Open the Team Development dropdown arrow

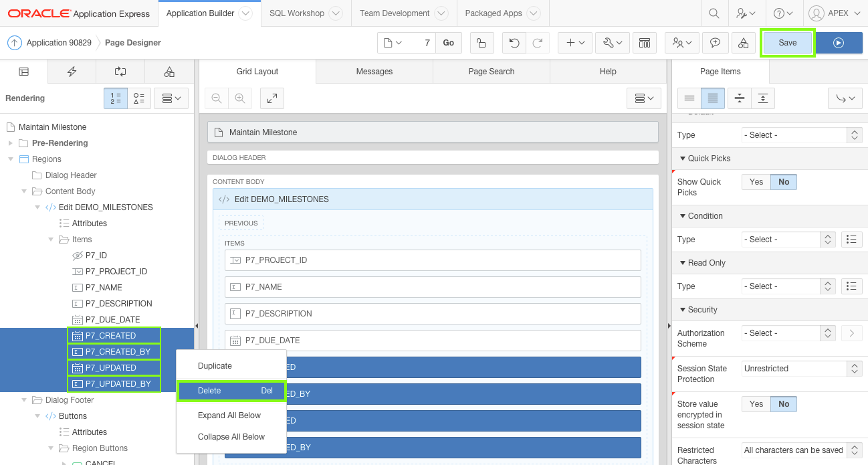[441, 13]
